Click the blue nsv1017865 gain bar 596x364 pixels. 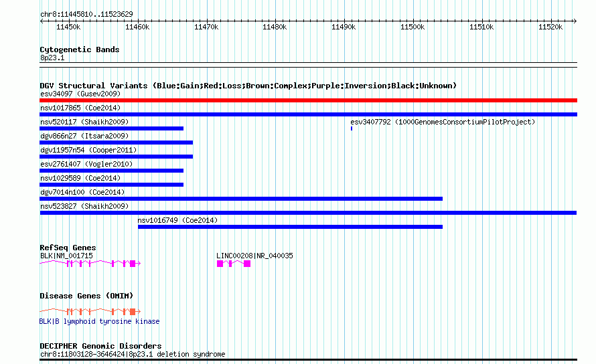click(x=308, y=114)
